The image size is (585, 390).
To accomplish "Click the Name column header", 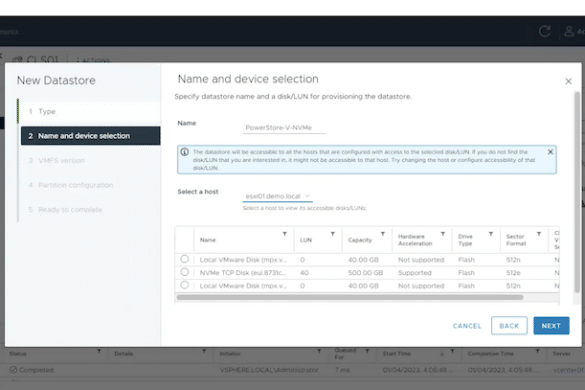I will (x=208, y=240).
